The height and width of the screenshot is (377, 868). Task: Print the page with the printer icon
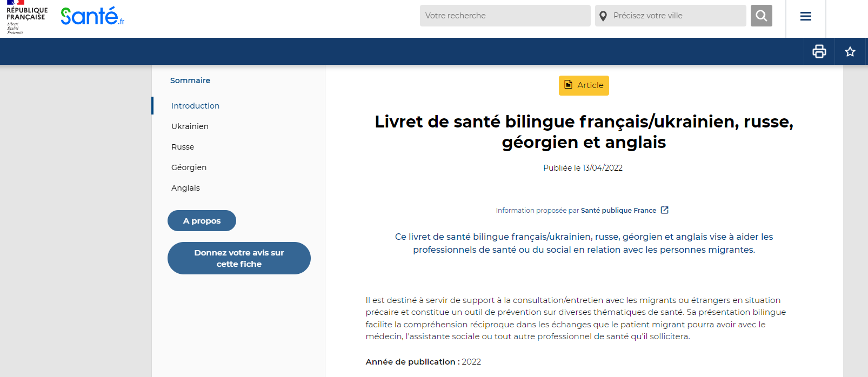pyautogui.click(x=819, y=51)
